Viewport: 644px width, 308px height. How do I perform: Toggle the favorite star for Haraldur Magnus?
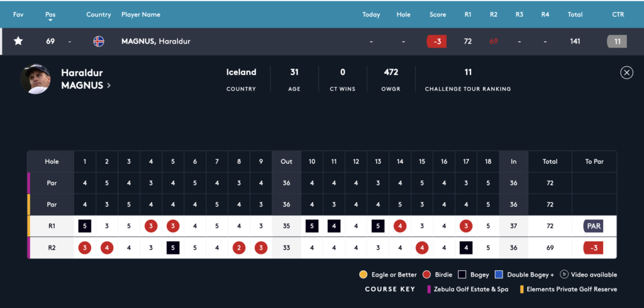(x=18, y=42)
